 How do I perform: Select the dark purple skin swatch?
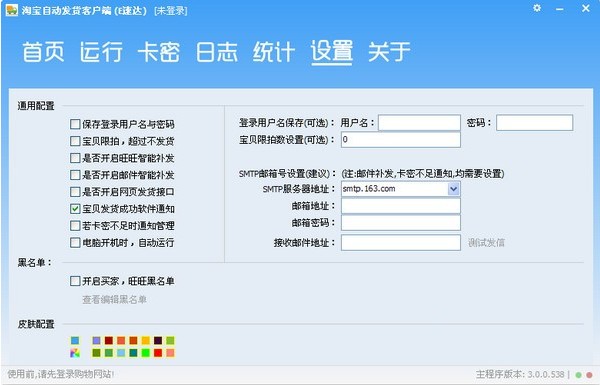(x=158, y=341)
